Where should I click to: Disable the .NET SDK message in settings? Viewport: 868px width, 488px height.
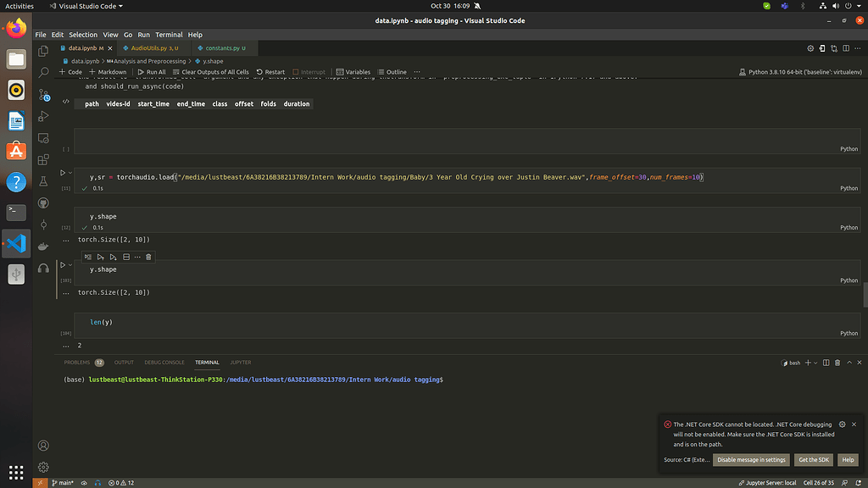pyautogui.click(x=751, y=459)
